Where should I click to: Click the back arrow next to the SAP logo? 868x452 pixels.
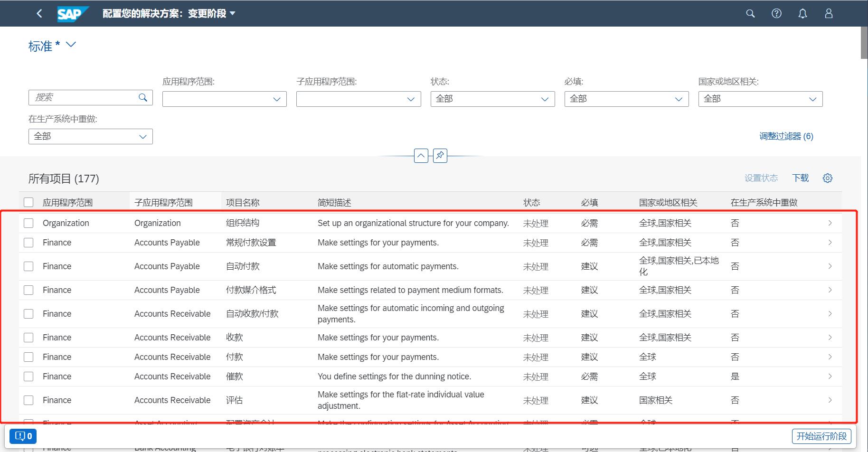tap(39, 13)
